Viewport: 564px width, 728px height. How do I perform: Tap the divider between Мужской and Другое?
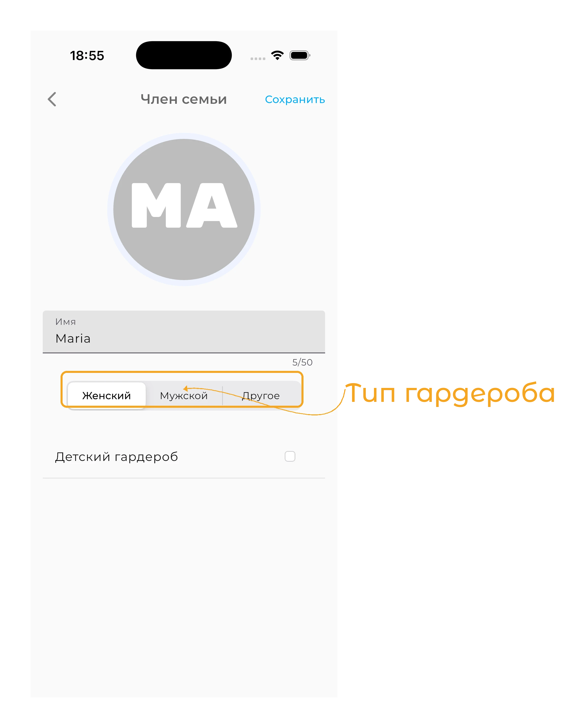222,395
